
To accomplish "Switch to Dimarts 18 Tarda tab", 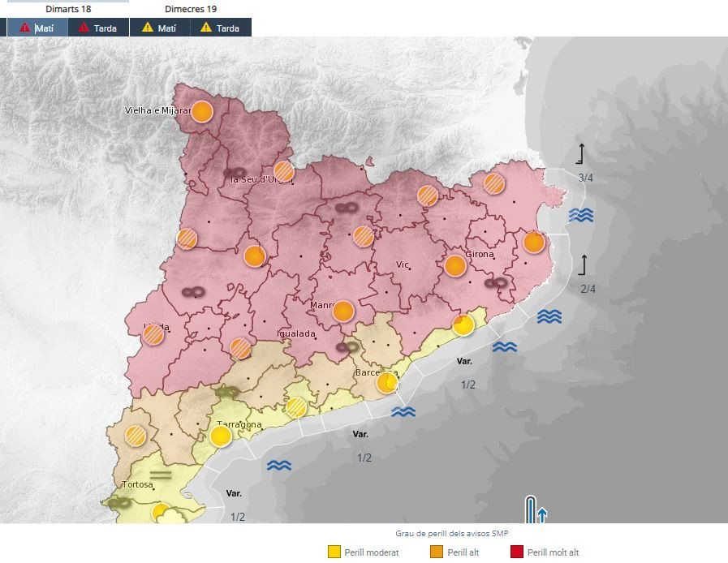I will click(98, 28).
